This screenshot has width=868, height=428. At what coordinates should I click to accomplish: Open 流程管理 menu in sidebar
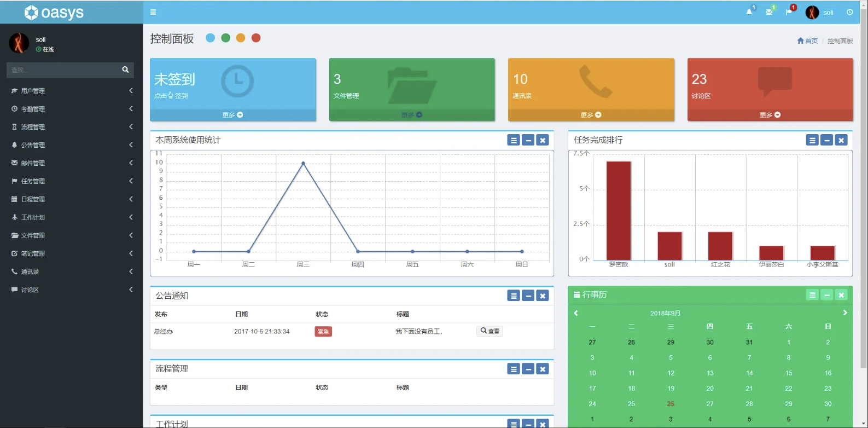71,127
